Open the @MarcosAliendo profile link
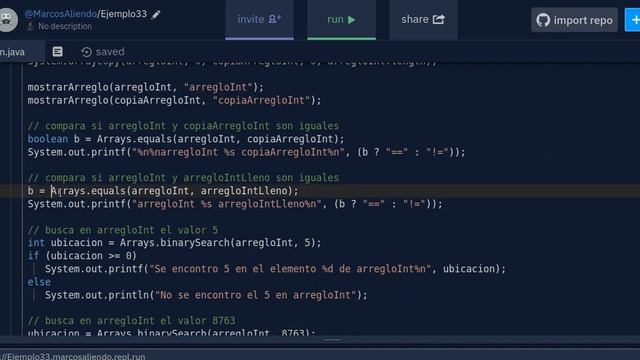Image resolution: width=640 pixels, height=360 pixels. [60, 14]
